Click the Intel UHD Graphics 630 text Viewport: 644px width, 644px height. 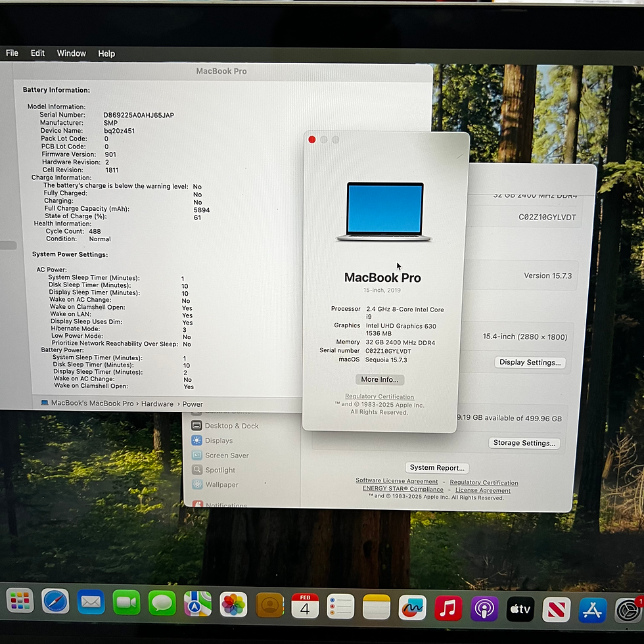click(401, 326)
